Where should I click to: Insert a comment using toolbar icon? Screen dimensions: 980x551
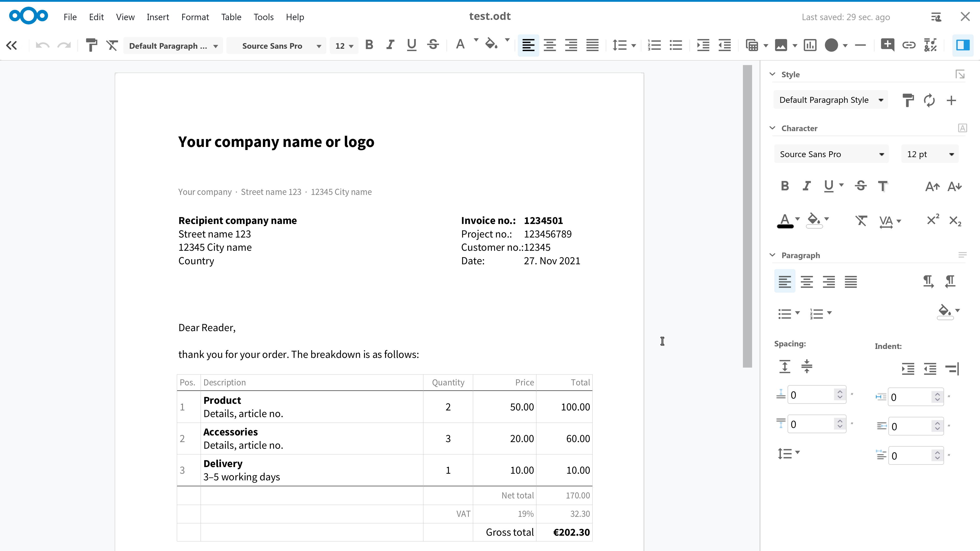(x=887, y=45)
